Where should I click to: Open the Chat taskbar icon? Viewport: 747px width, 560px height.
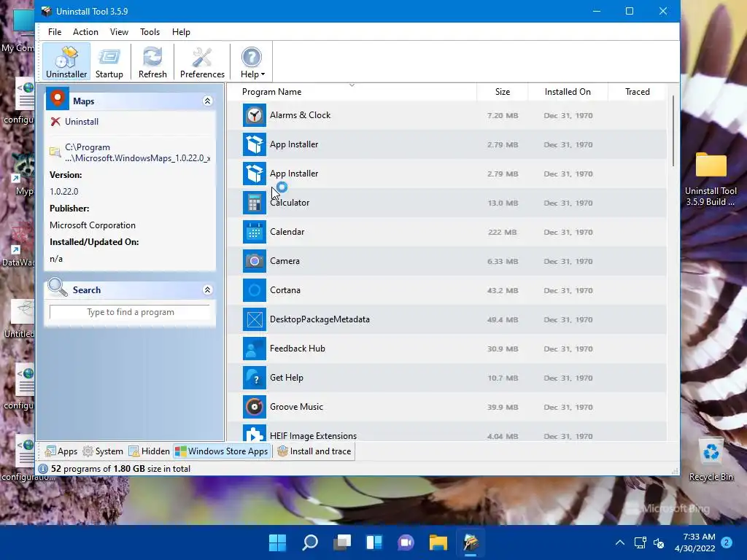406,542
